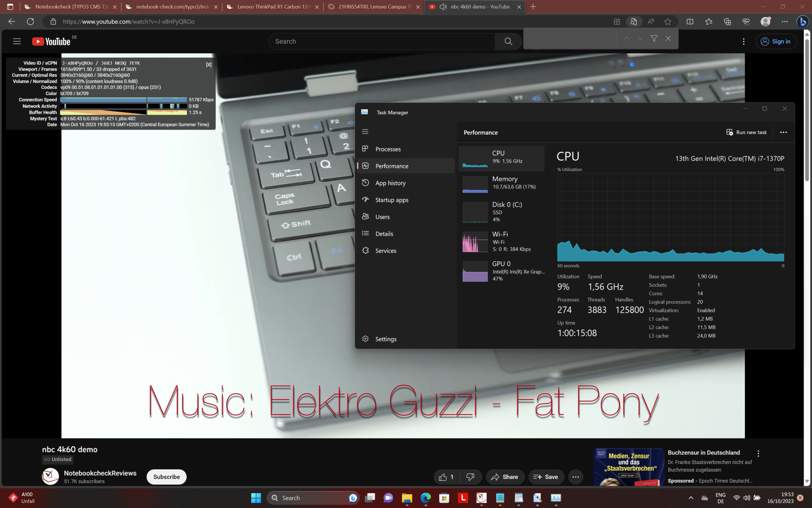Screen dimensions: 812x508
Task: Add page to favorites star icon
Action: tap(668, 22)
